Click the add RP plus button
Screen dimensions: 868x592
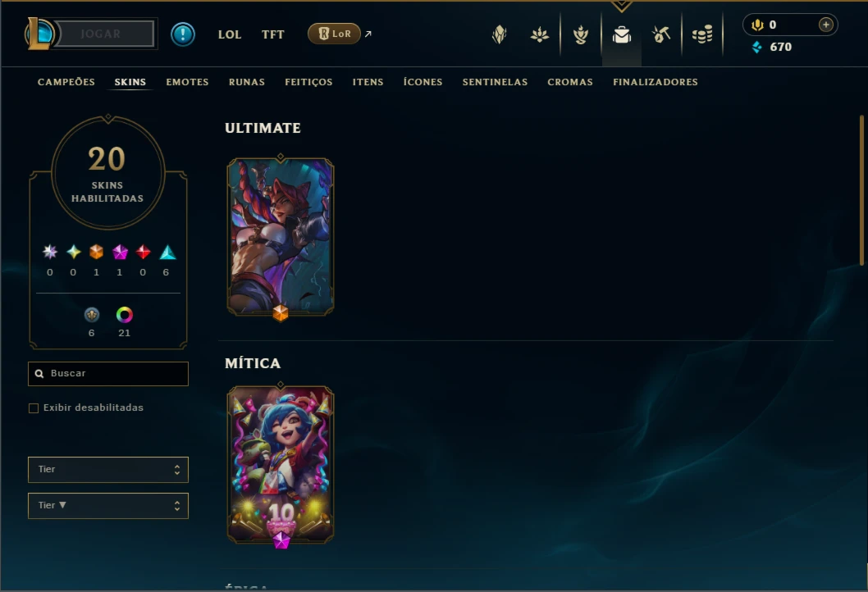(826, 25)
